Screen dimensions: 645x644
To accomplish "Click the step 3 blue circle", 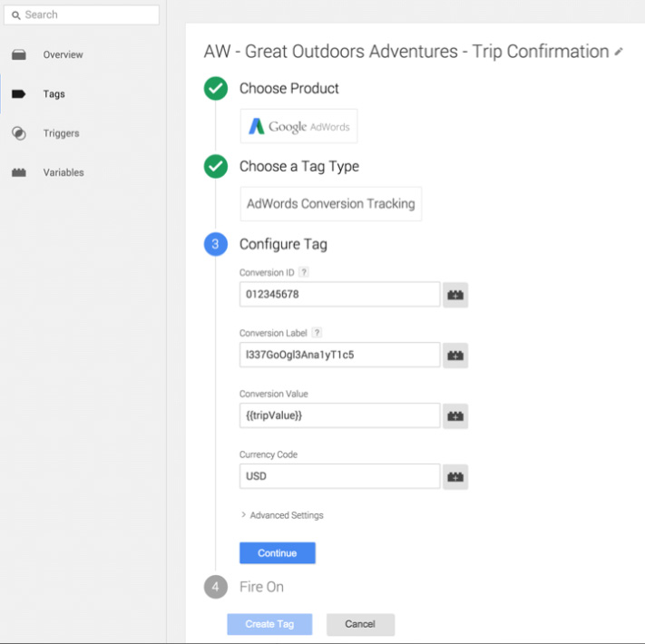I will 216,244.
